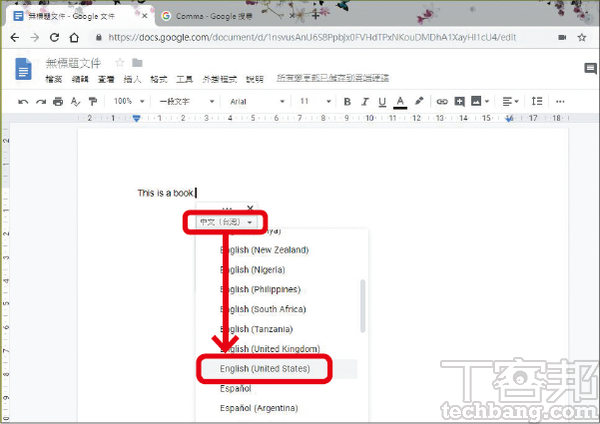Image resolution: width=600 pixels, height=424 pixels.
Task: Redo the last action
Action: pyautogui.click(x=41, y=101)
